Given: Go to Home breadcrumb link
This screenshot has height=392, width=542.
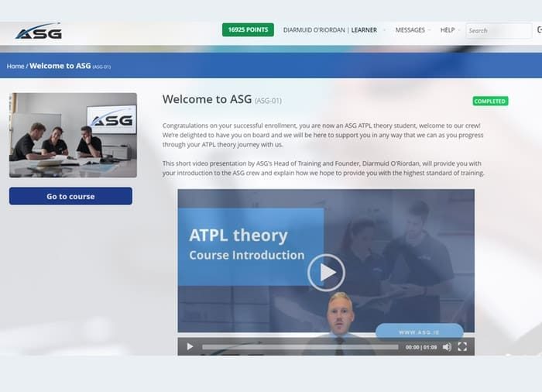Looking at the screenshot, I should (15, 66).
